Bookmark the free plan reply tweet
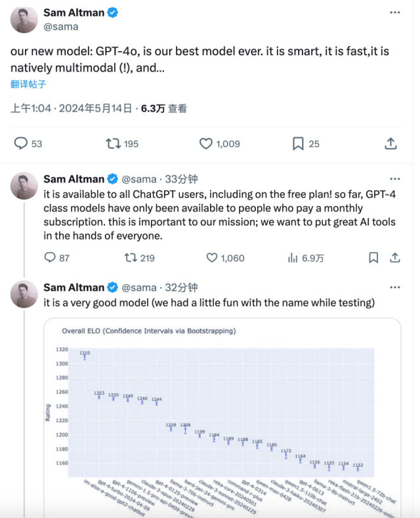This screenshot has width=420, height=518. [x=373, y=258]
